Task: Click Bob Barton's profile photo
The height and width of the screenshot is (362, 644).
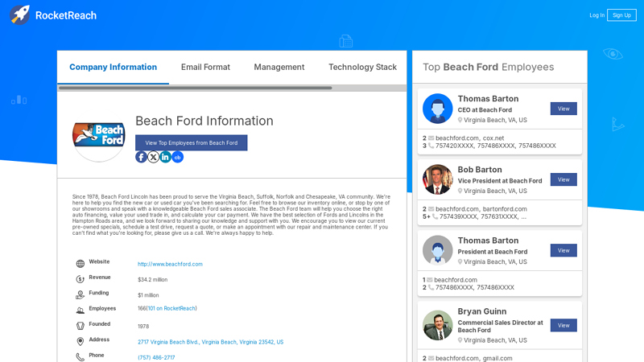Action: (437, 179)
